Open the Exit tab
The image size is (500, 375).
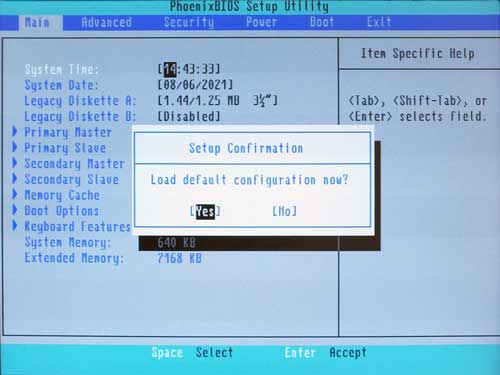point(379,23)
